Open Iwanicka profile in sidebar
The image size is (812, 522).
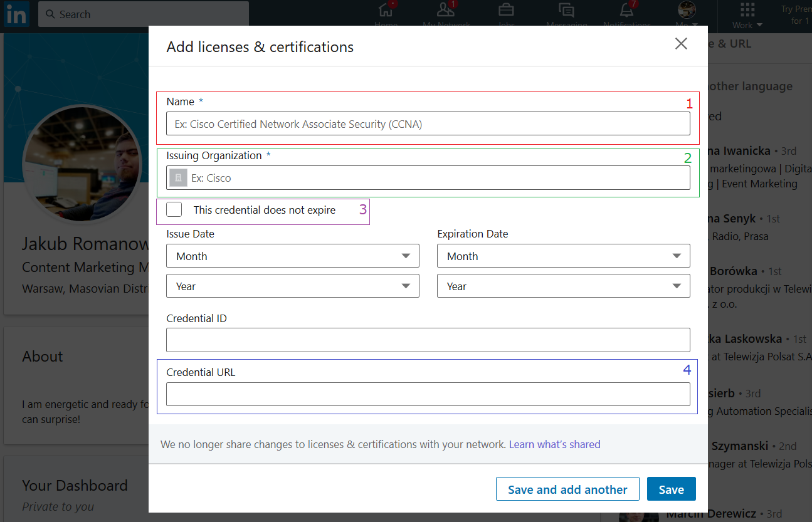(739, 151)
